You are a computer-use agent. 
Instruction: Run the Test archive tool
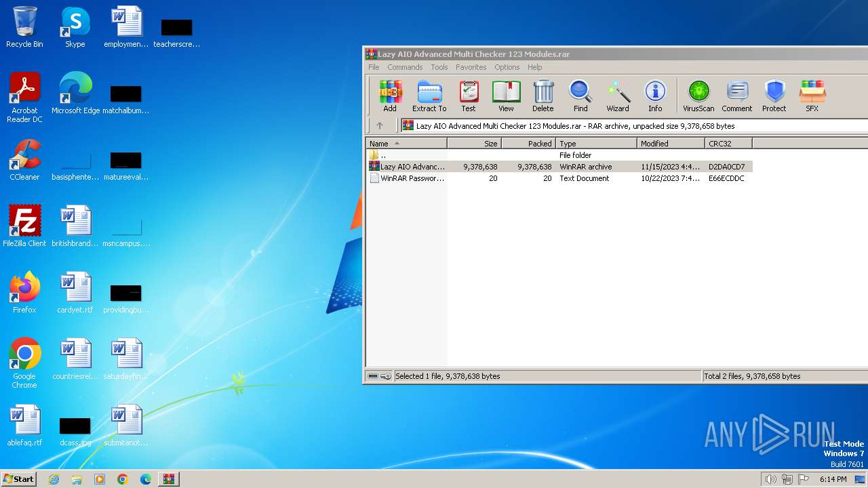(x=469, y=96)
